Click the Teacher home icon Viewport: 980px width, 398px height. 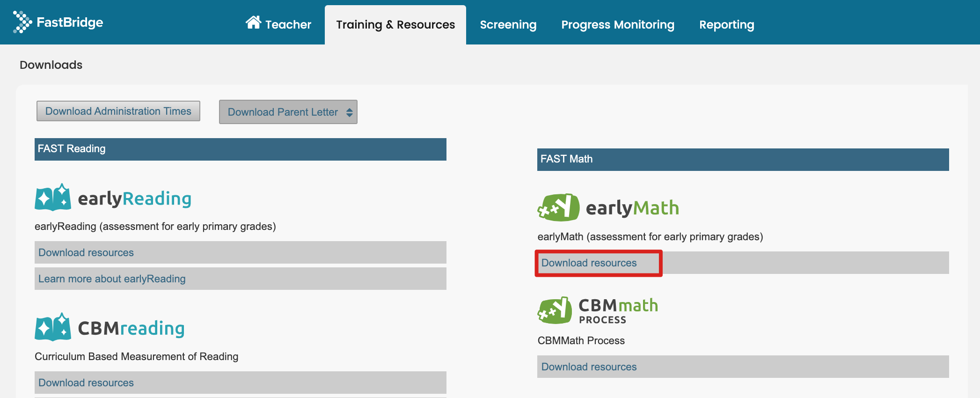tap(253, 22)
